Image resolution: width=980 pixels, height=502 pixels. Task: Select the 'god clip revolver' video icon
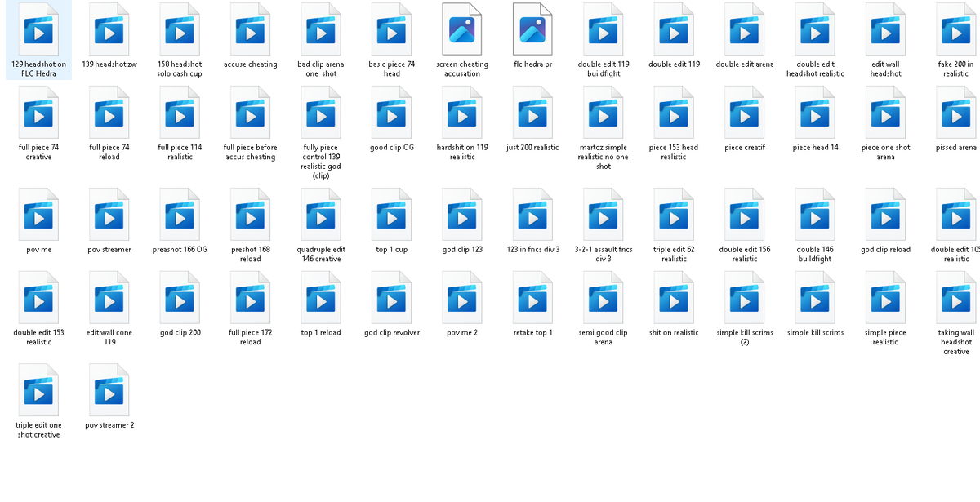tap(392, 298)
